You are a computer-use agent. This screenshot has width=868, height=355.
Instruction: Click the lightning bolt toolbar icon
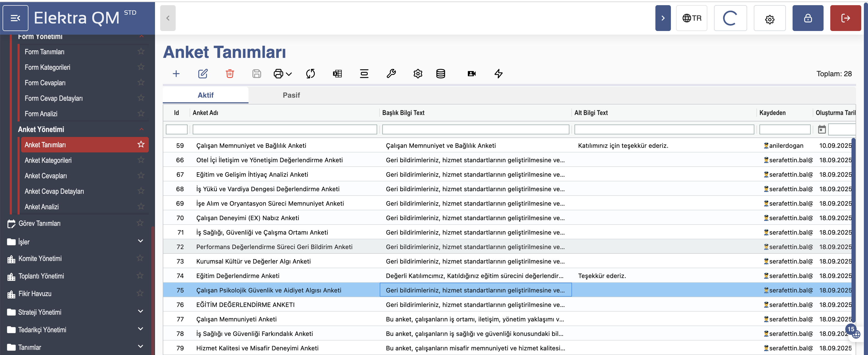pos(498,73)
